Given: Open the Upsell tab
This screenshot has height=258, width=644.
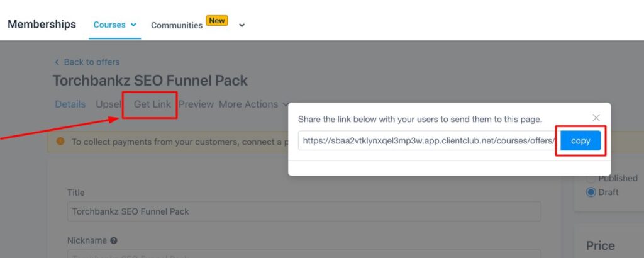Looking at the screenshot, I should (x=108, y=104).
